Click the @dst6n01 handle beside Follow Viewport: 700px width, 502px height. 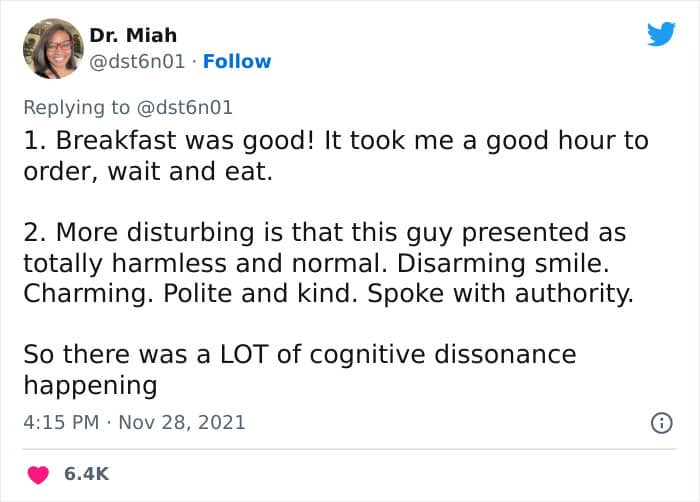point(137,62)
